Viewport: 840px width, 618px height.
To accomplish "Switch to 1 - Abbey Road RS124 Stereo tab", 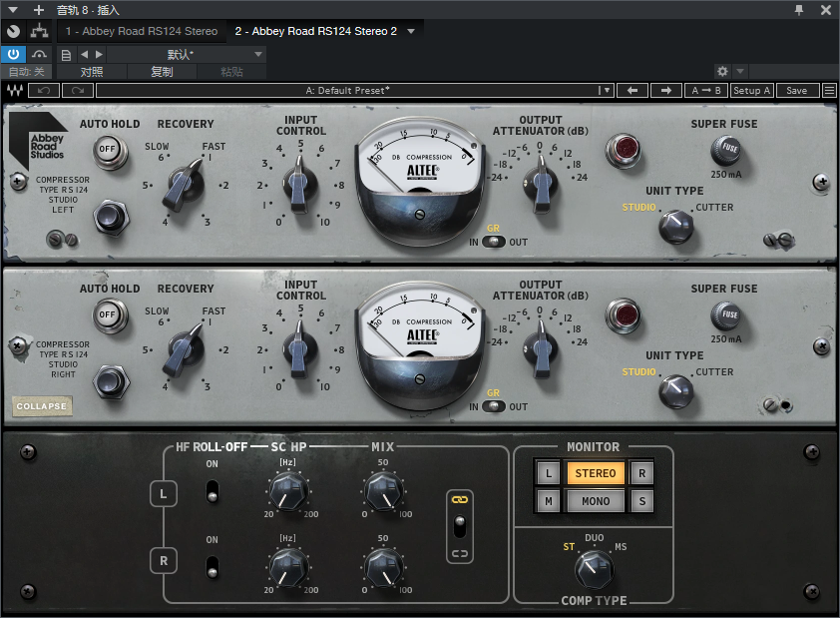I will [x=142, y=31].
